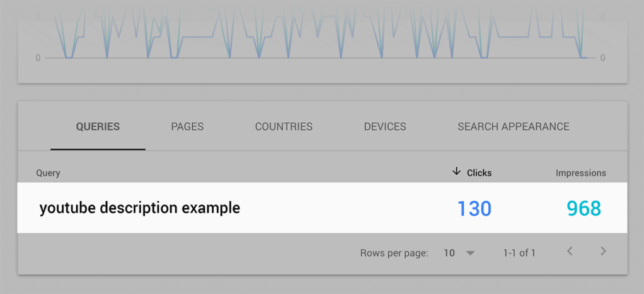Go to the previous page chevron
This screenshot has height=294, width=644.
click(x=570, y=252)
